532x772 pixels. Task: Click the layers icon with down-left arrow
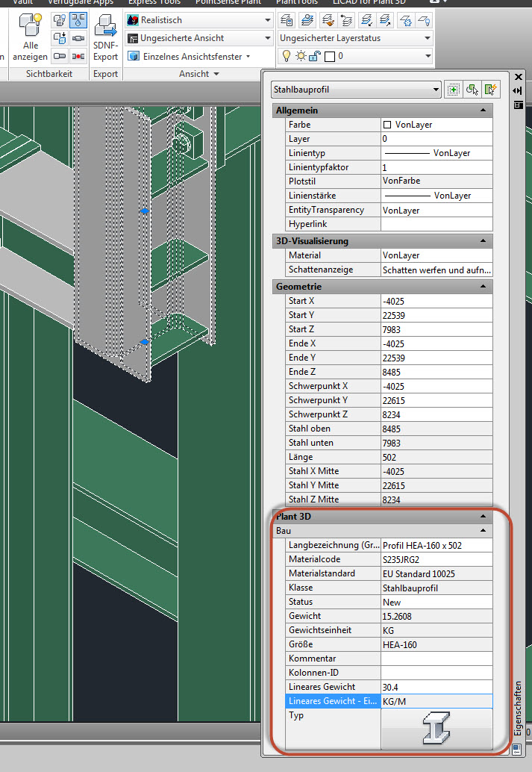366,20
